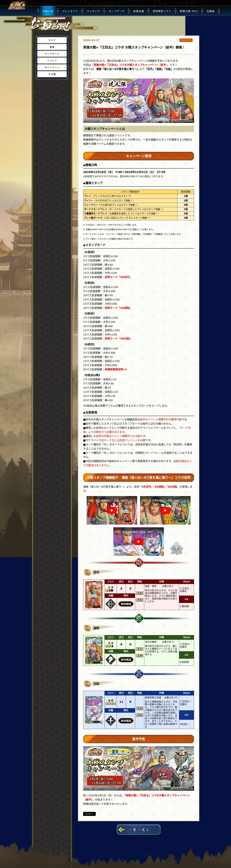Open the 盗跖 card image
231x868 pixels.
(94, 650)
